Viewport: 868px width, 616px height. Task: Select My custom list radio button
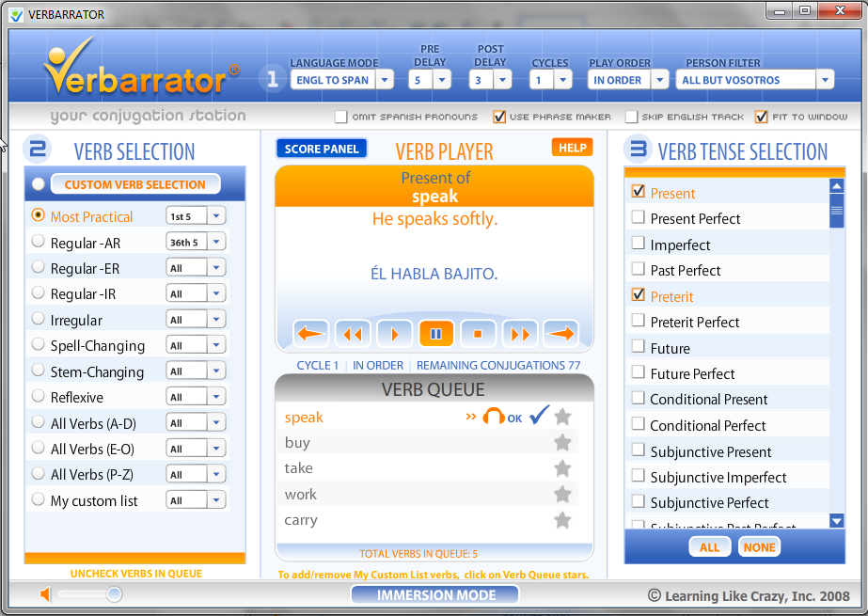click(x=39, y=499)
